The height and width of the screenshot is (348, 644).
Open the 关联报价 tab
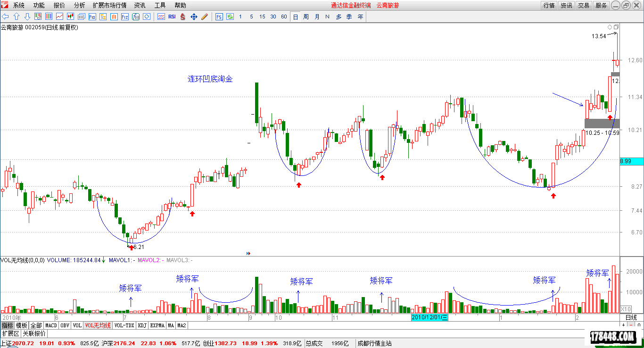34,333
